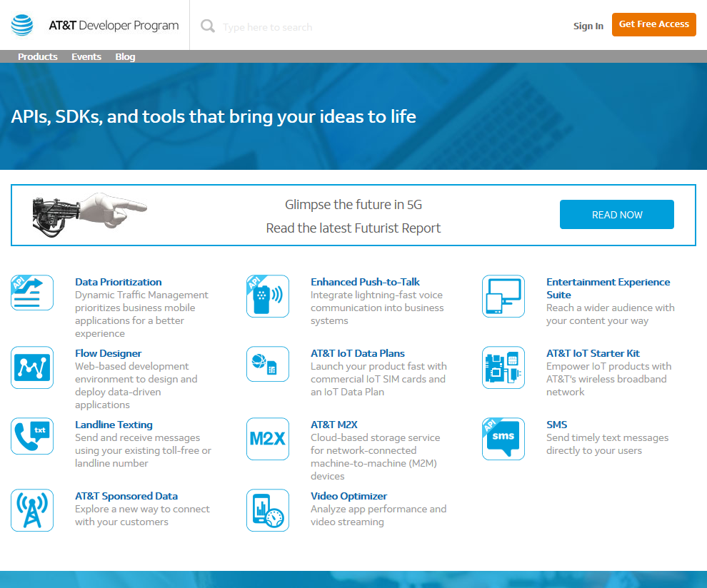Open the IoT Starter Kit board icon

(x=503, y=367)
